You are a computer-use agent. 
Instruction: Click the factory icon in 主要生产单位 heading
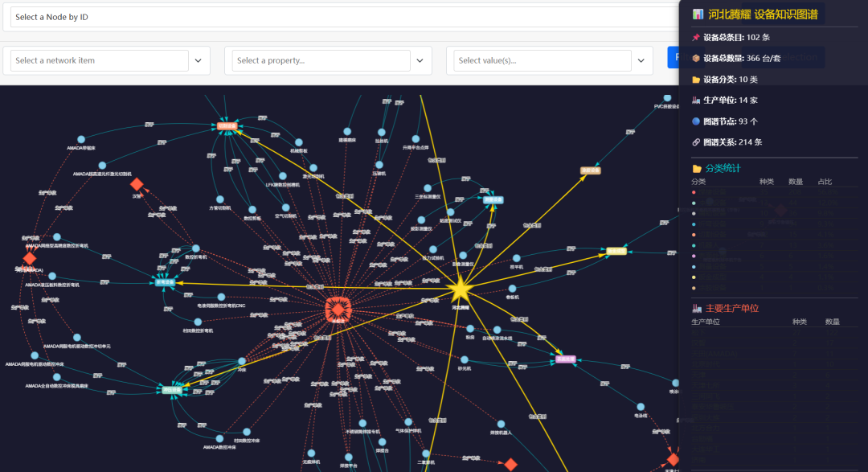pos(696,309)
